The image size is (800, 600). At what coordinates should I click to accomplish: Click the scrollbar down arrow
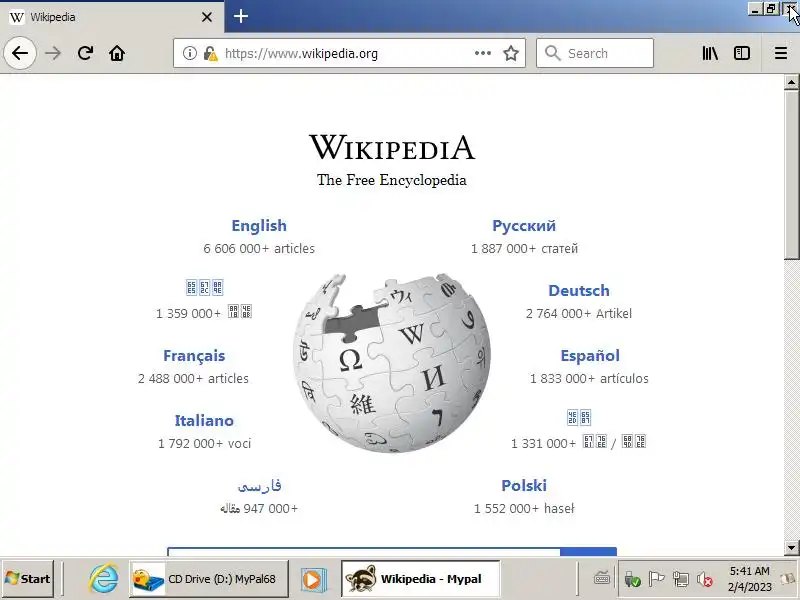tap(791, 547)
